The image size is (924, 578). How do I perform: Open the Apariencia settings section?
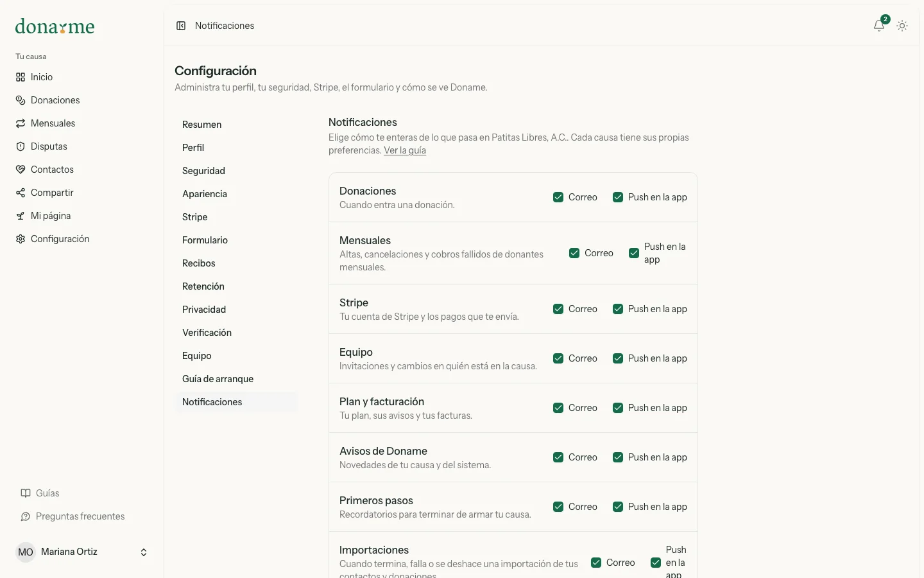[x=237, y=194]
